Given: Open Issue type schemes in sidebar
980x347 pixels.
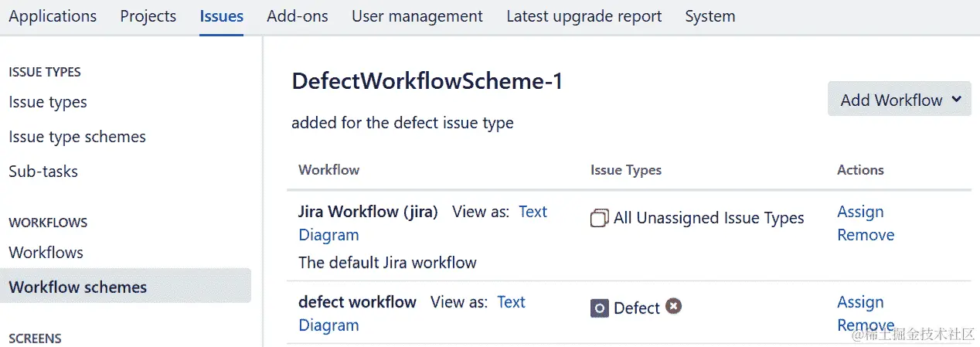Looking at the screenshot, I should click(x=77, y=137).
